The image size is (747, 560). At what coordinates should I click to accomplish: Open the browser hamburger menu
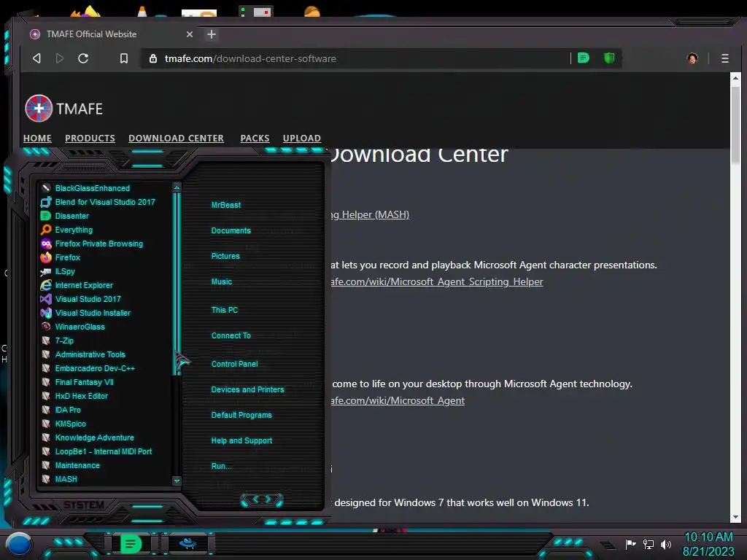(725, 58)
